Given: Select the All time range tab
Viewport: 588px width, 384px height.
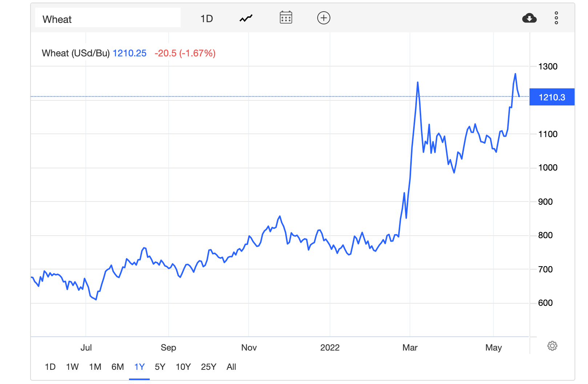Looking at the screenshot, I should pyautogui.click(x=231, y=367).
